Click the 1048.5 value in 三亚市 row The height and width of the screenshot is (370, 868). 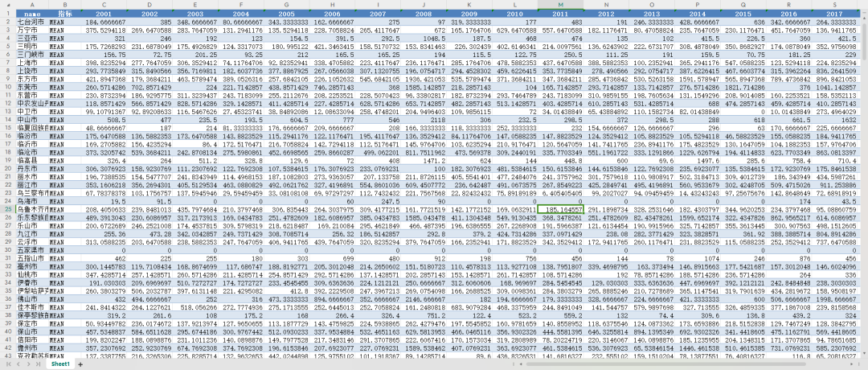423,39
